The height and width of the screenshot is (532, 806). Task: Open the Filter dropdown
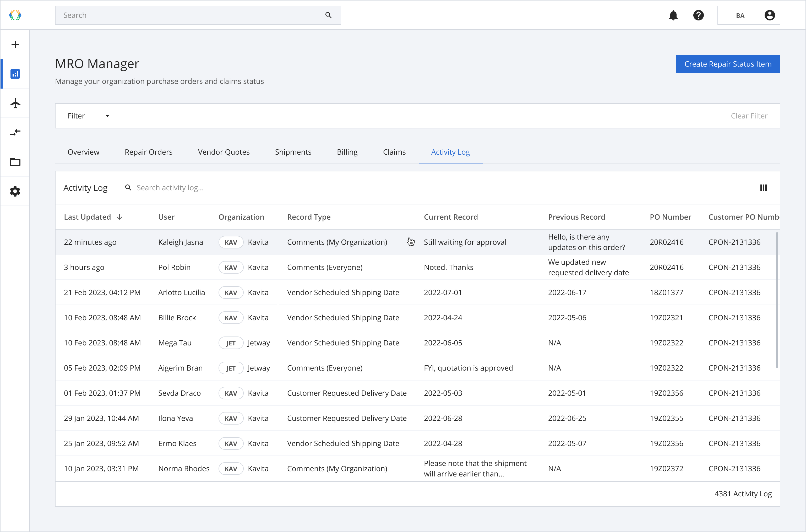pyautogui.click(x=90, y=116)
